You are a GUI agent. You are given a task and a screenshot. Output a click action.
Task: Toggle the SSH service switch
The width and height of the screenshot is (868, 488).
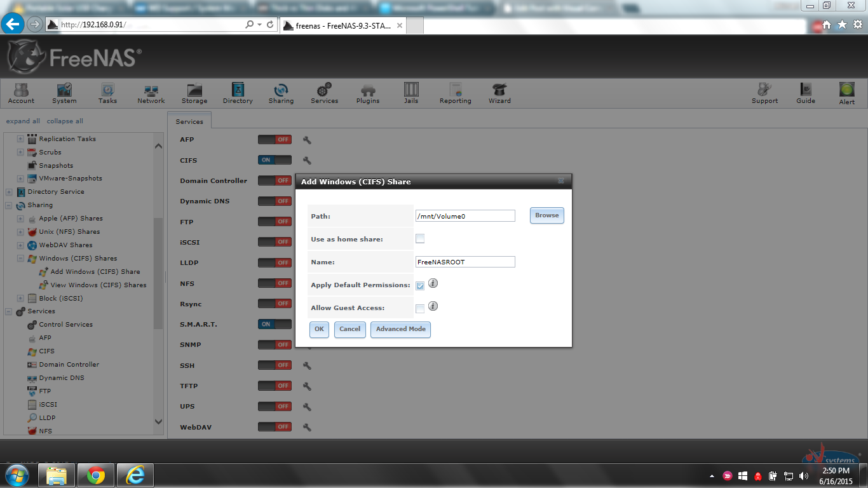tap(275, 365)
